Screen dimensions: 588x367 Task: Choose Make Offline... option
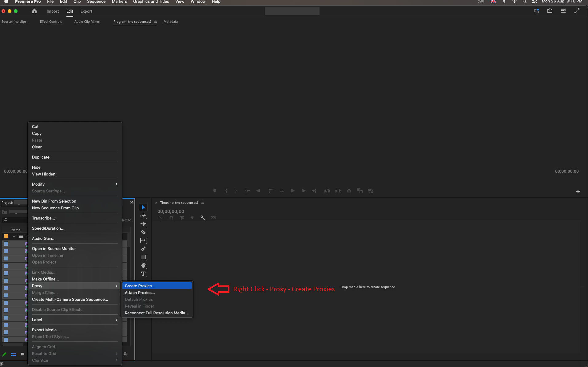(75, 279)
